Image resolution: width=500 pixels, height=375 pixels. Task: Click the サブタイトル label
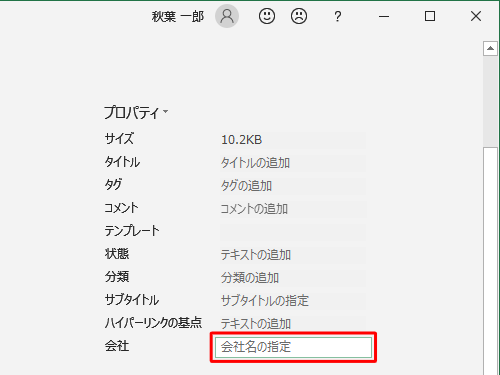pyautogui.click(x=132, y=300)
